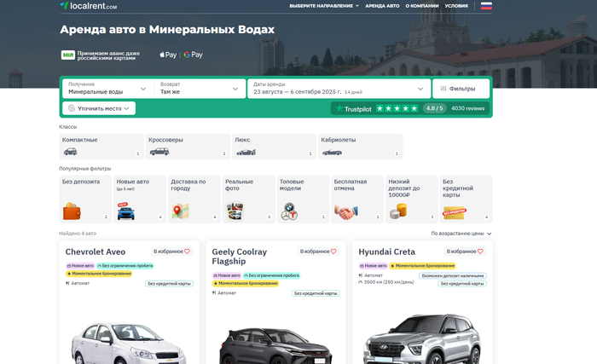Open the Chevrolet Aveo title link
The width and height of the screenshot is (597, 364).
point(96,252)
